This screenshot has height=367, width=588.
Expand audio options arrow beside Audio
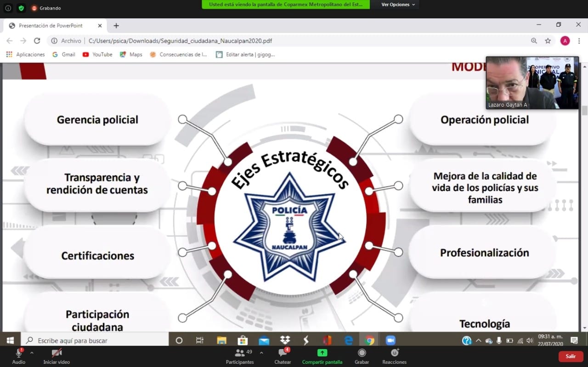click(32, 353)
